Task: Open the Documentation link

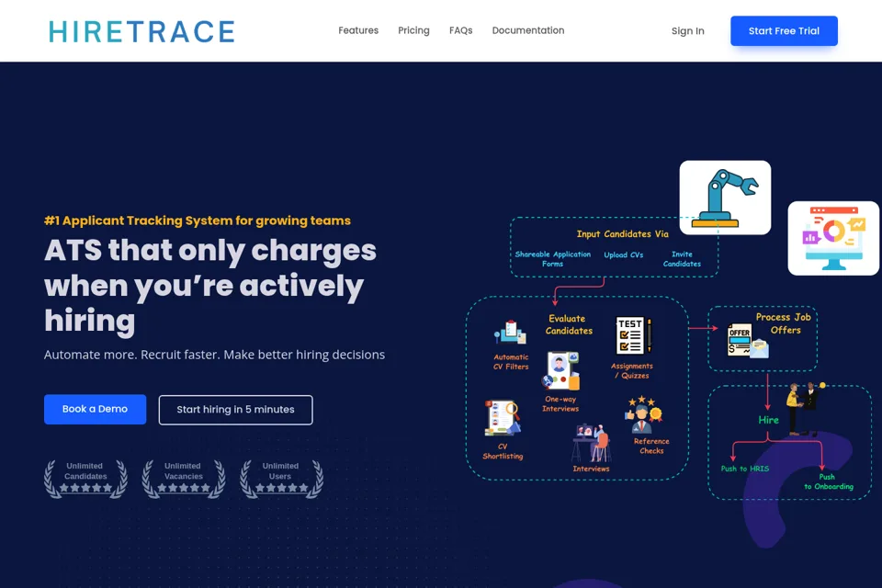Action: click(x=528, y=30)
